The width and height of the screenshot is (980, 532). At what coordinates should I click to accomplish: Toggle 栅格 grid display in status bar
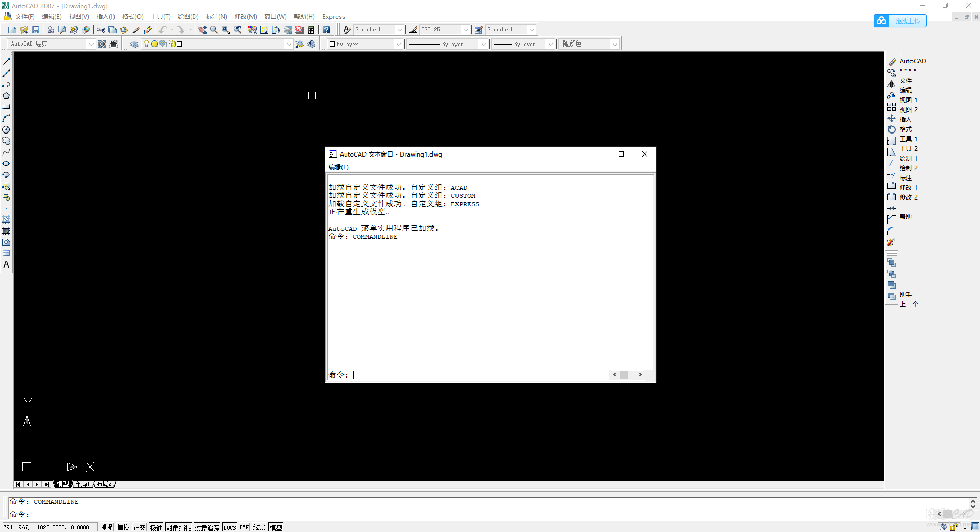123,527
